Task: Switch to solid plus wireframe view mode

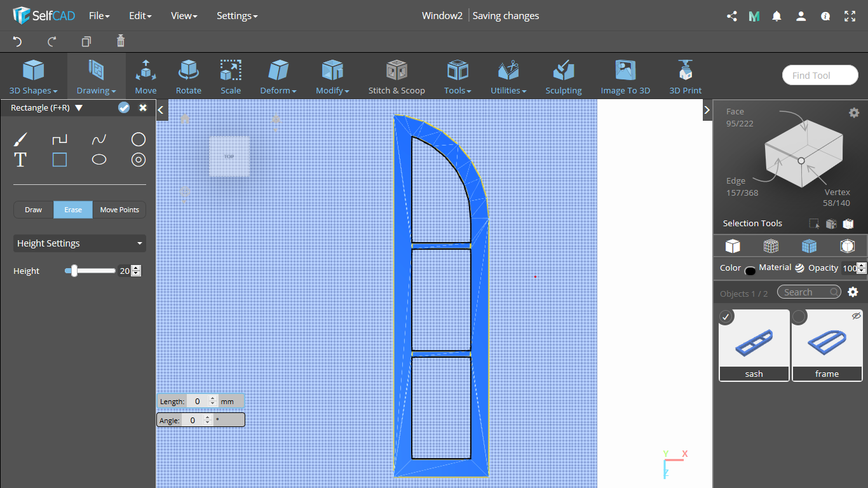Action: (809, 246)
